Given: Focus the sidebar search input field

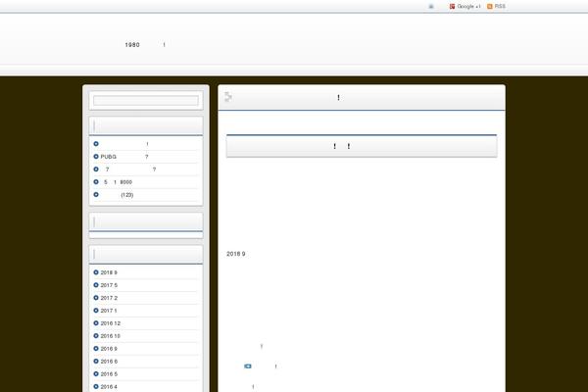Looking at the screenshot, I should (x=146, y=101).
